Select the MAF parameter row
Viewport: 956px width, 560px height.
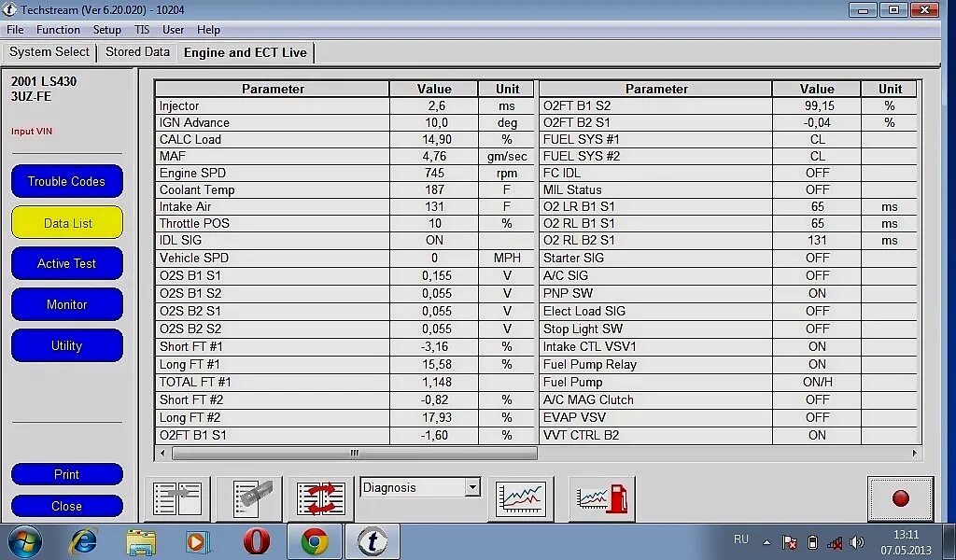point(344,157)
